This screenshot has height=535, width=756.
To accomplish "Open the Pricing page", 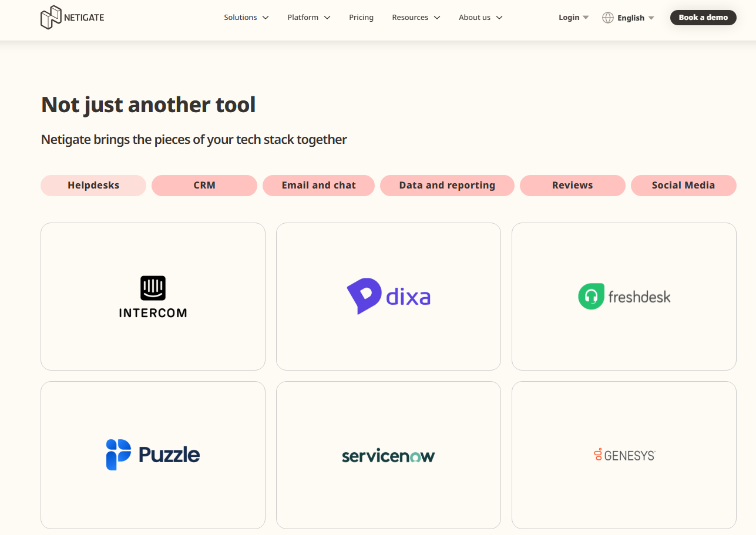I will click(361, 17).
